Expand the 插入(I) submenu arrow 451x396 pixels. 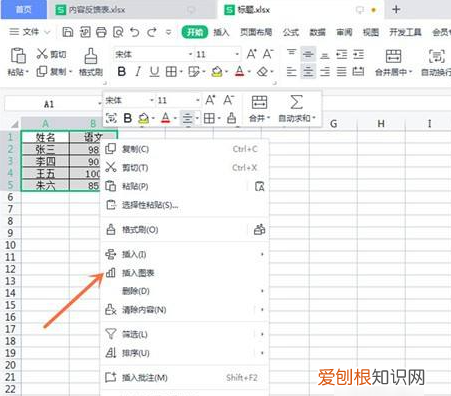[262, 254]
